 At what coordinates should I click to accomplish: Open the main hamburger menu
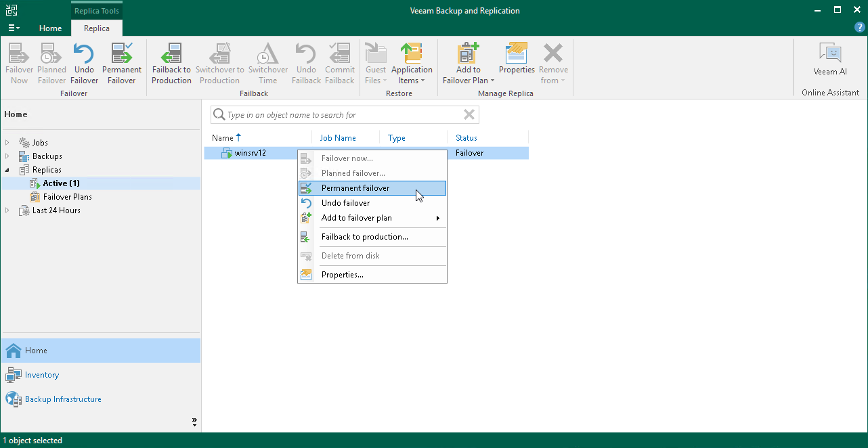tap(14, 28)
